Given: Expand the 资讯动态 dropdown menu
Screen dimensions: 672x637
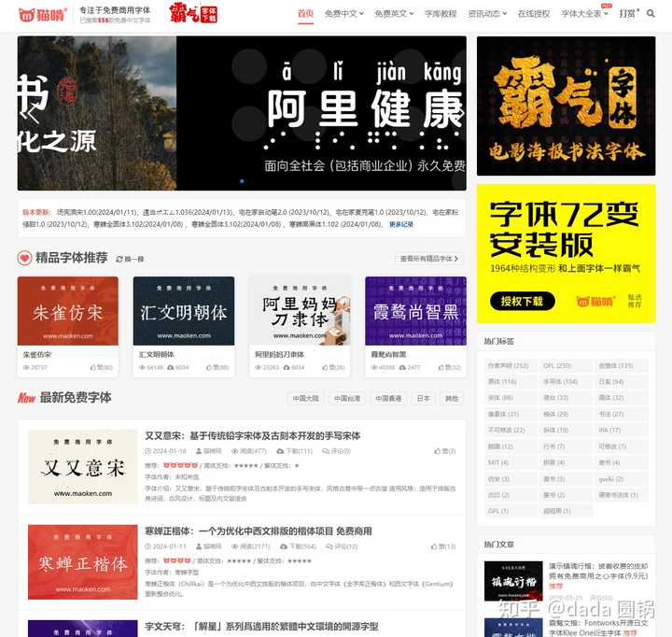Looking at the screenshot, I should (487, 14).
